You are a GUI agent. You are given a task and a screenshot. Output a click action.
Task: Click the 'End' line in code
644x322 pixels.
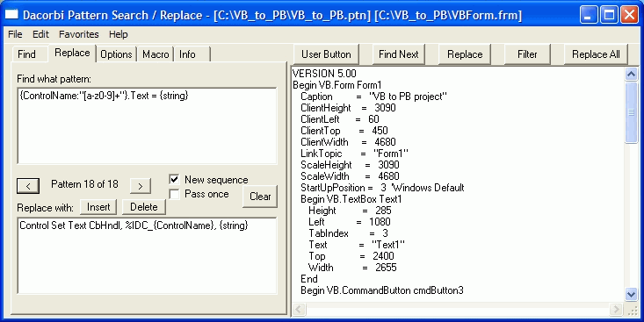coord(309,279)
